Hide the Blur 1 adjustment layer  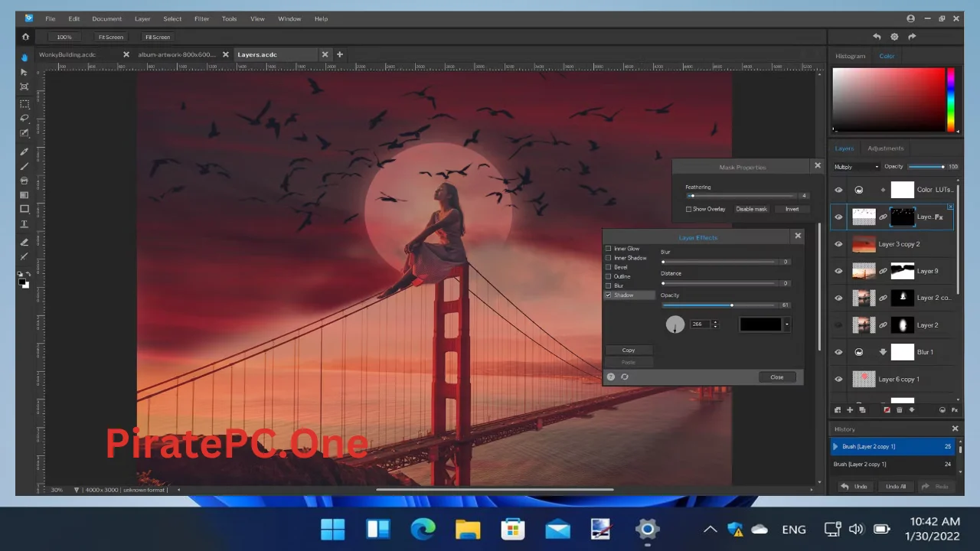coord(838,352)
